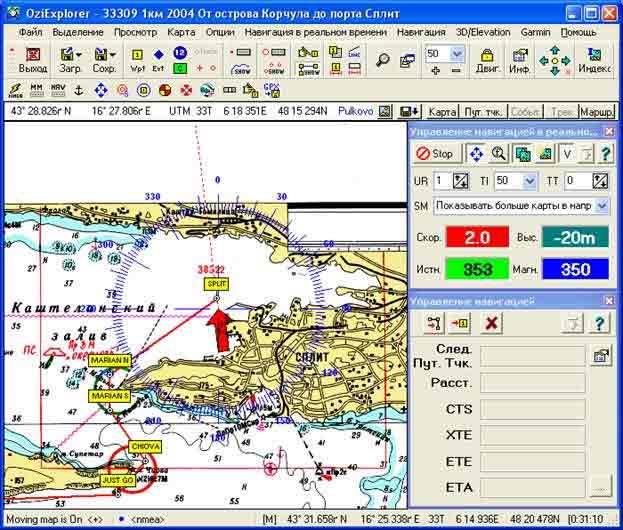Click the Двиг. map drag lock icon
623x530 pixels.
[487, 60]
